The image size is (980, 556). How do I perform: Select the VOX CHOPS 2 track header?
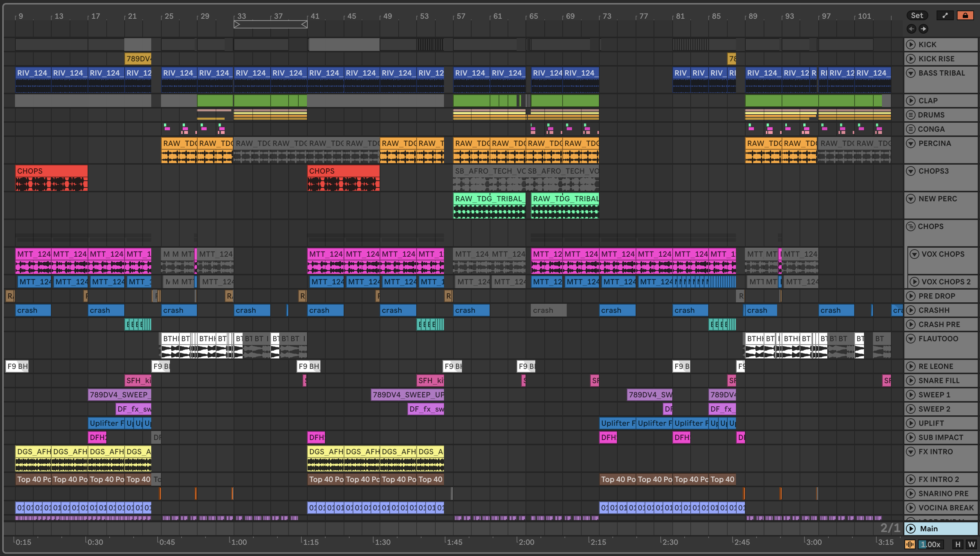[x=946, y=282]
